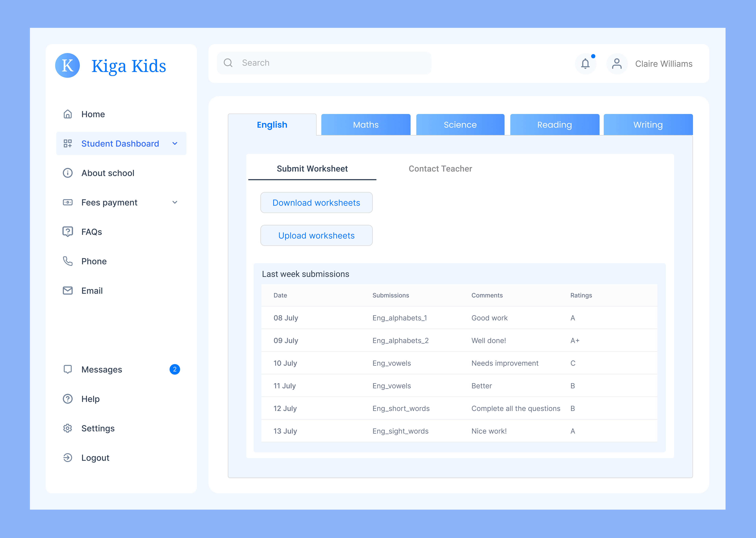The height and width of the screenshot is (538, 756).
Task: Open the user profile avatar icon
Action: [x=617, y=64]
